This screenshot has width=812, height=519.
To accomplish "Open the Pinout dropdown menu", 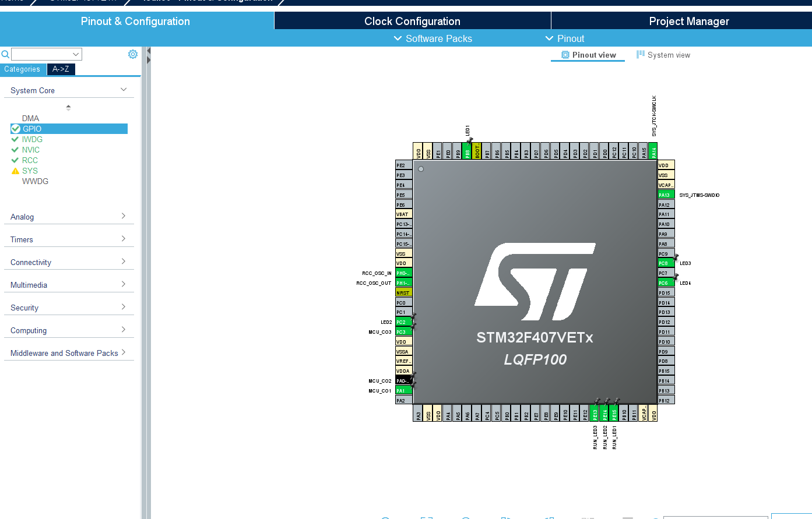I will point(565,38).
